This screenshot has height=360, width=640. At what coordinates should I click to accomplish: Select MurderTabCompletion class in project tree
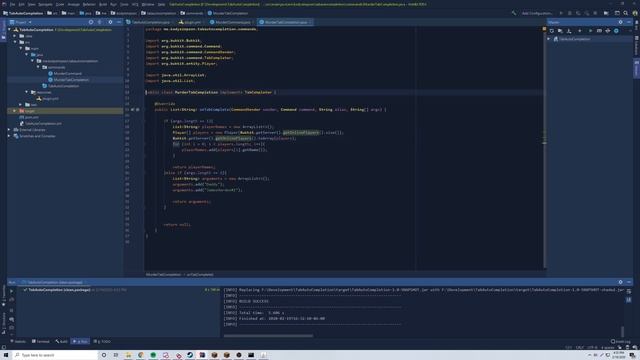[68, 80]
